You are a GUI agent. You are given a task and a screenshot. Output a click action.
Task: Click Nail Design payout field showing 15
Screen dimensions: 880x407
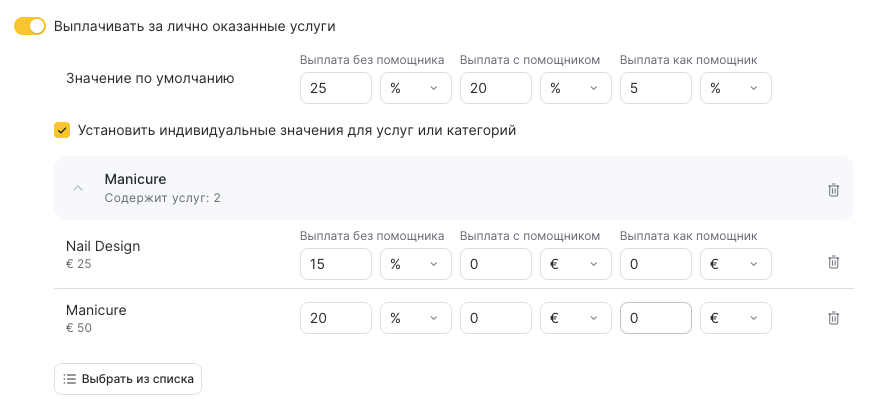pos(335,264)
